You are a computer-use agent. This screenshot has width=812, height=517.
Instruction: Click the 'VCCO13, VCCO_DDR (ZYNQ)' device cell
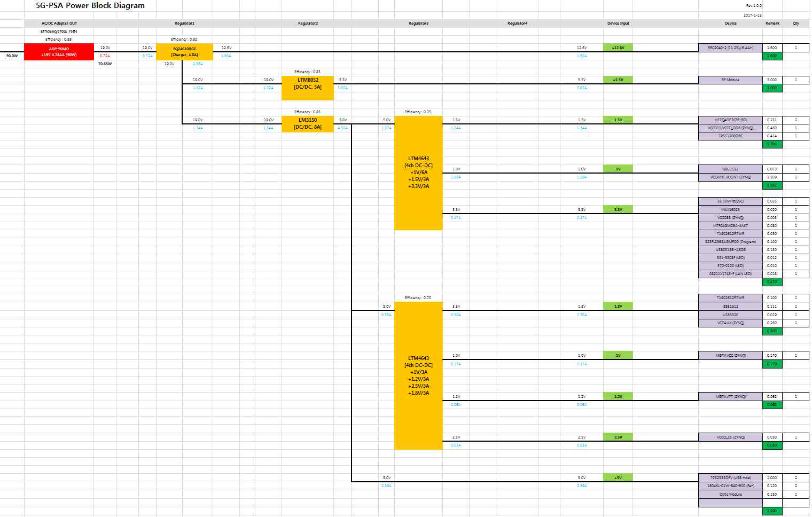coord(730,128)
